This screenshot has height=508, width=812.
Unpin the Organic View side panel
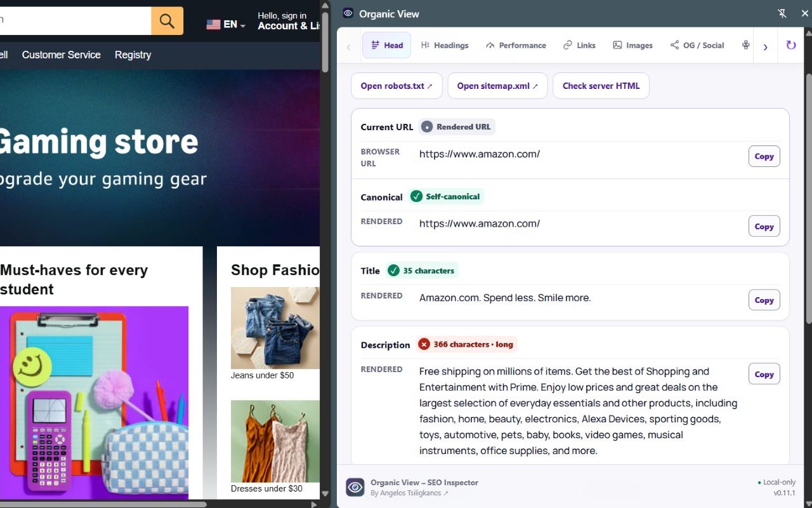point(782,13)
